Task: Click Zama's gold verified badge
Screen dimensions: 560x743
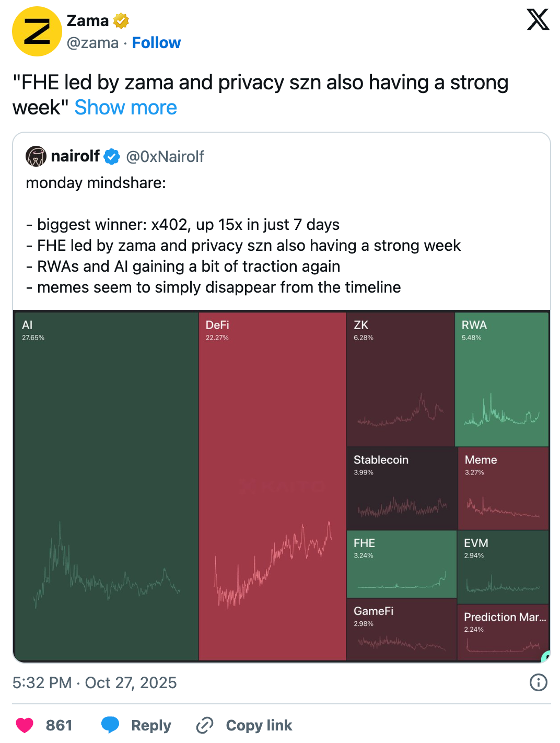Action: click(x=121, y=21)
